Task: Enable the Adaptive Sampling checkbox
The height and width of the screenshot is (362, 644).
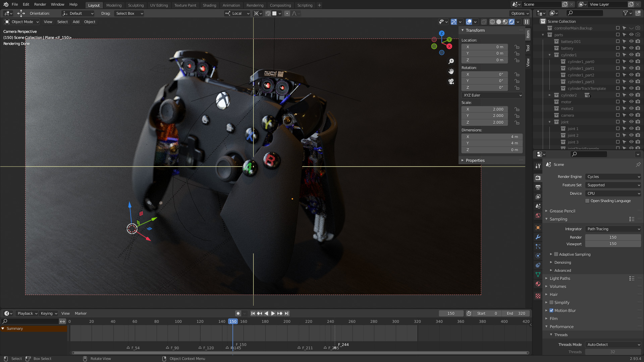Action: [556, 254]
